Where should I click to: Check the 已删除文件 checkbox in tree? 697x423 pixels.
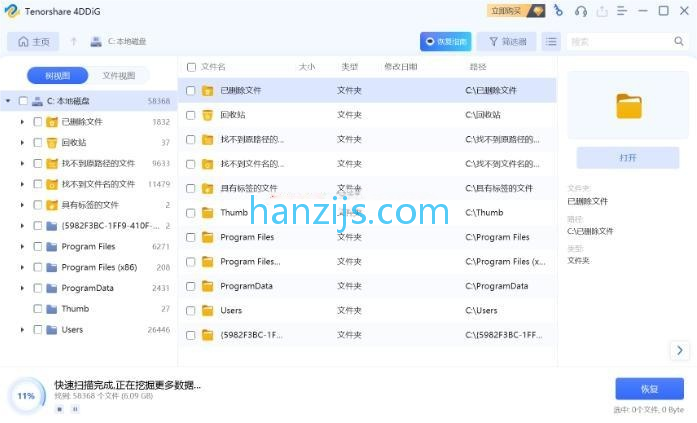38,122
